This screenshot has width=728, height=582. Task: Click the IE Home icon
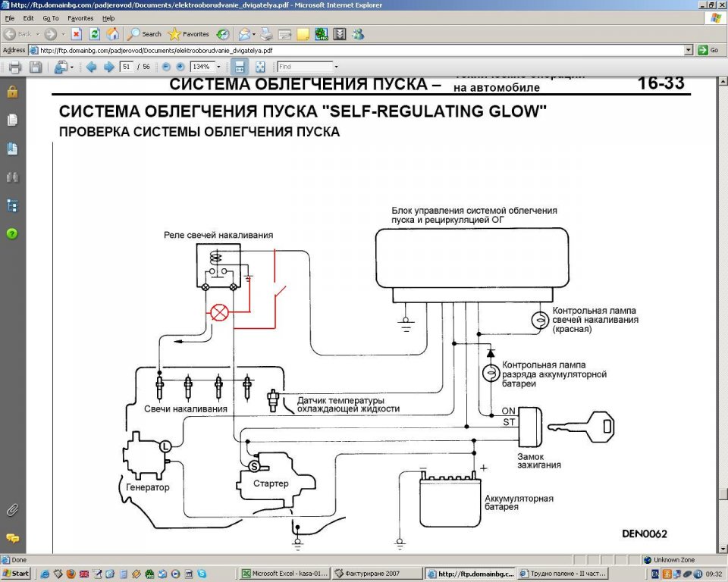point(113,34)
